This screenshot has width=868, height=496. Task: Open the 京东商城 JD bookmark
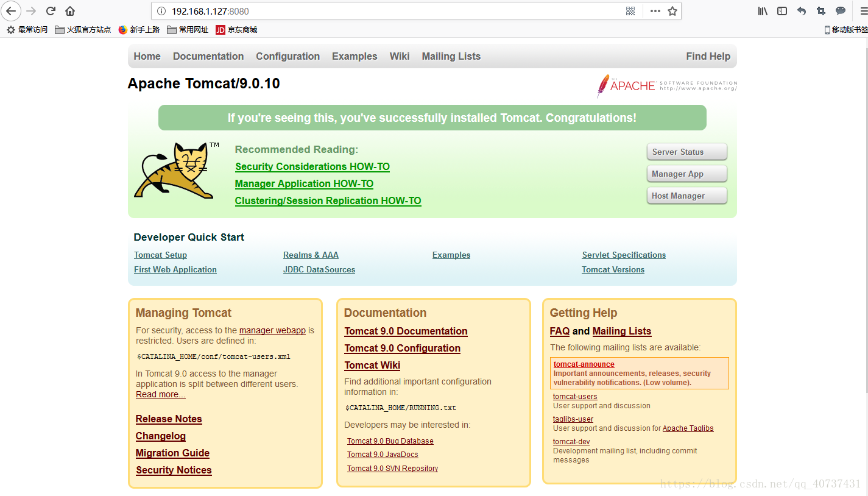click(236, 29)
